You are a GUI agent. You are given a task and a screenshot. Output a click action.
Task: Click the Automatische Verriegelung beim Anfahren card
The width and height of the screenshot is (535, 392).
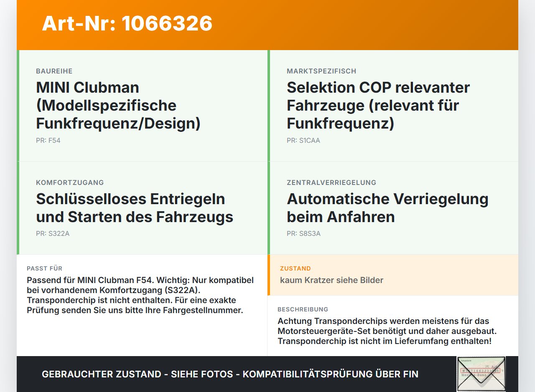point(393,208)
